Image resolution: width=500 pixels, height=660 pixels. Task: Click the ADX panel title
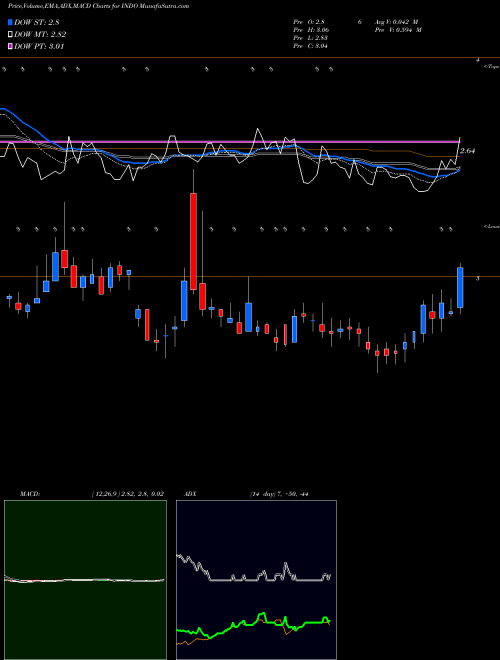click(190, 494)
